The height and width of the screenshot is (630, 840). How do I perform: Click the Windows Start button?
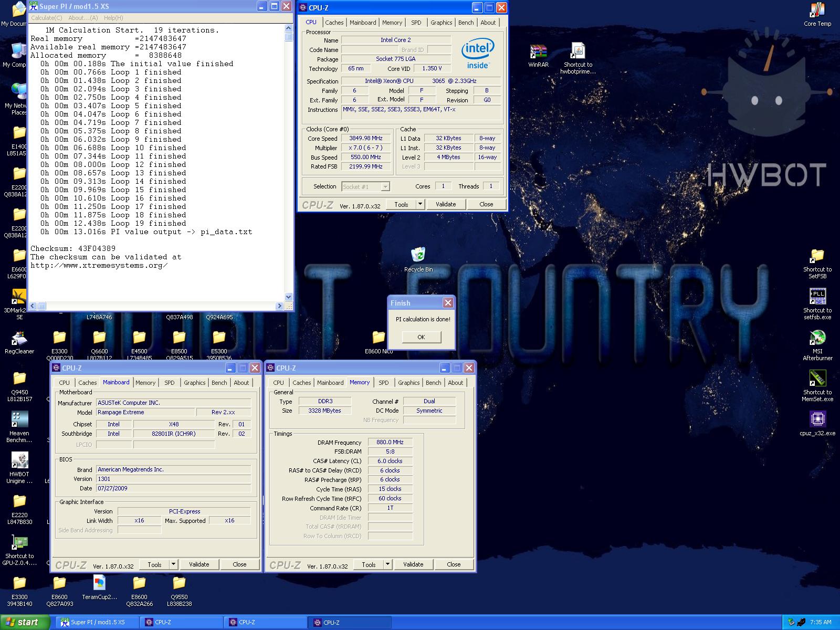(25, 622)
